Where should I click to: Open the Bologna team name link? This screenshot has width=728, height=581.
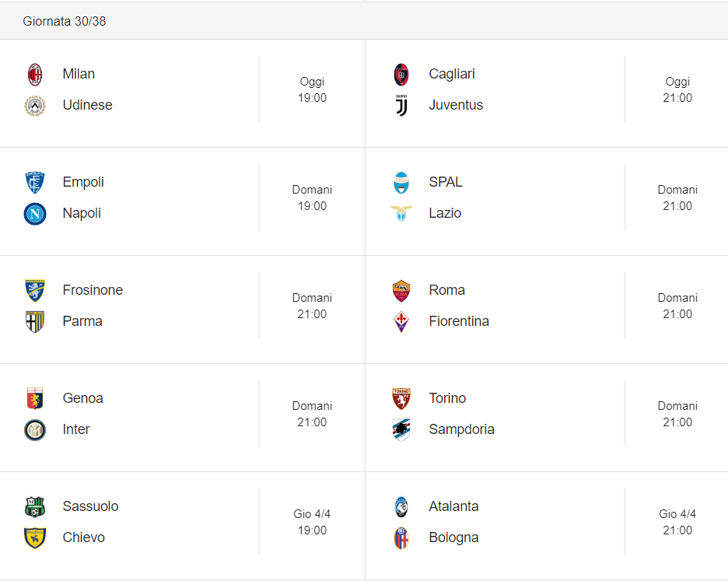[453, 537]
